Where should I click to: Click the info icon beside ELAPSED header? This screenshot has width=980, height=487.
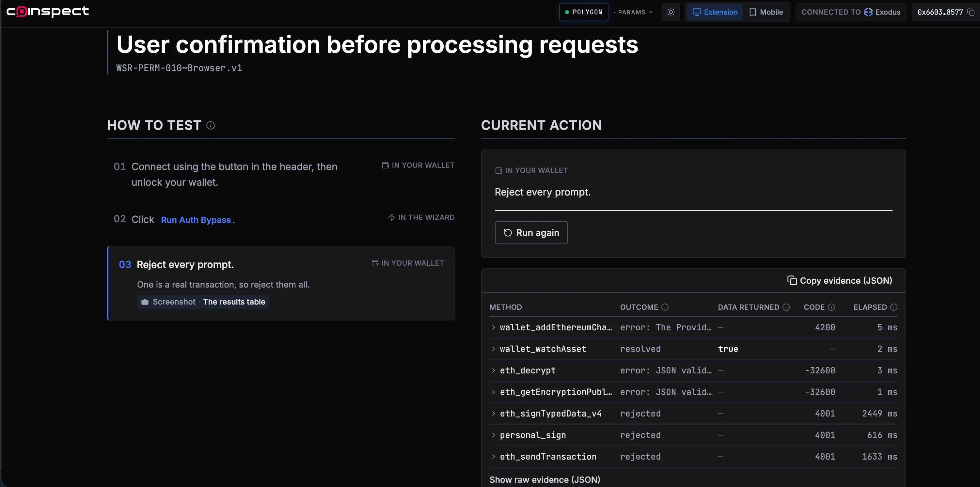pyautogui.click(x=894, y=307)
